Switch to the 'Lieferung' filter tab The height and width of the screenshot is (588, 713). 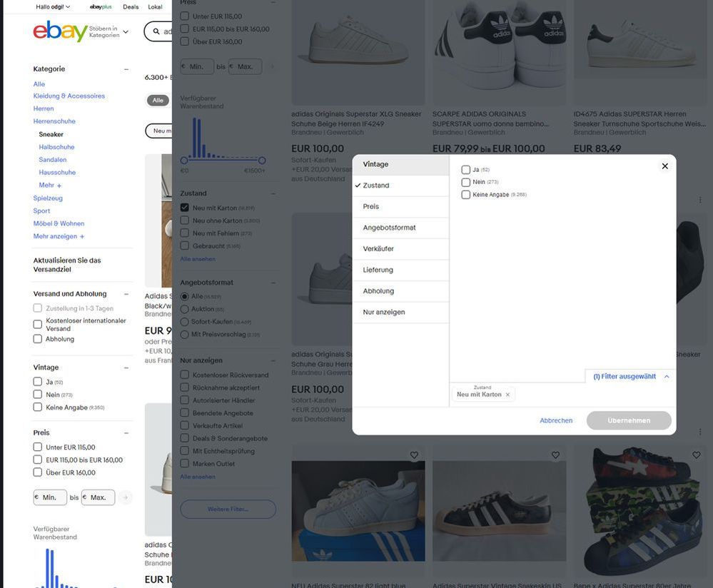coord(378,270)
